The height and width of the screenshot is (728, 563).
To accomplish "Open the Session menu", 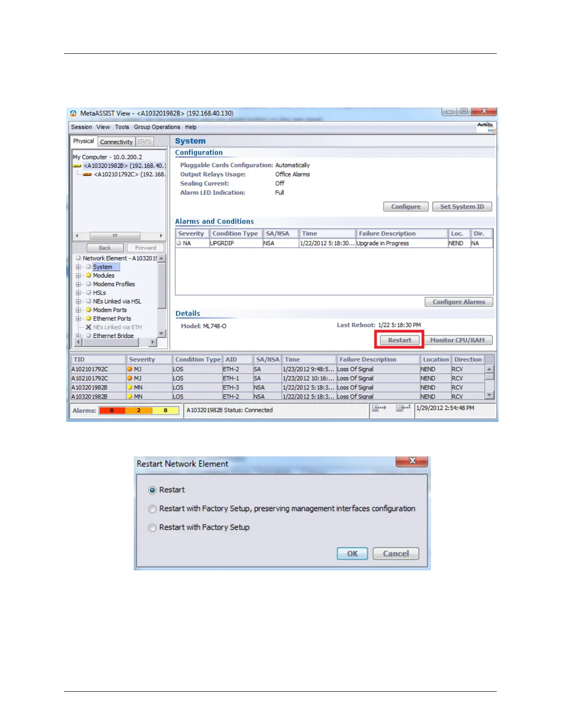I will point(81,127).
